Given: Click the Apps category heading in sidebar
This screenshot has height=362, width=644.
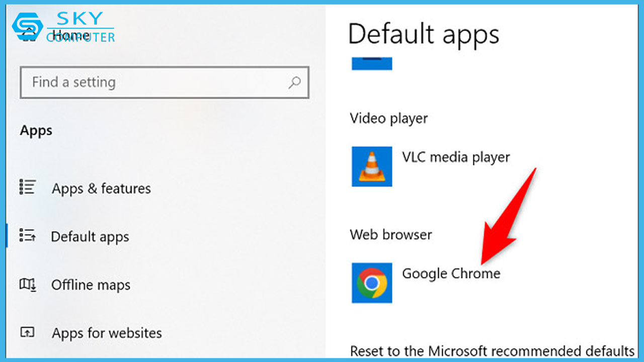Looking at the screenshot, I should 36,131.
